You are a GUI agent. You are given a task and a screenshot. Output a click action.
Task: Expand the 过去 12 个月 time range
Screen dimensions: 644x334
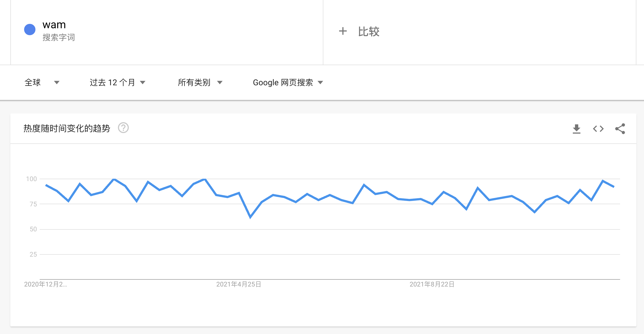click(x=117, y=83)
